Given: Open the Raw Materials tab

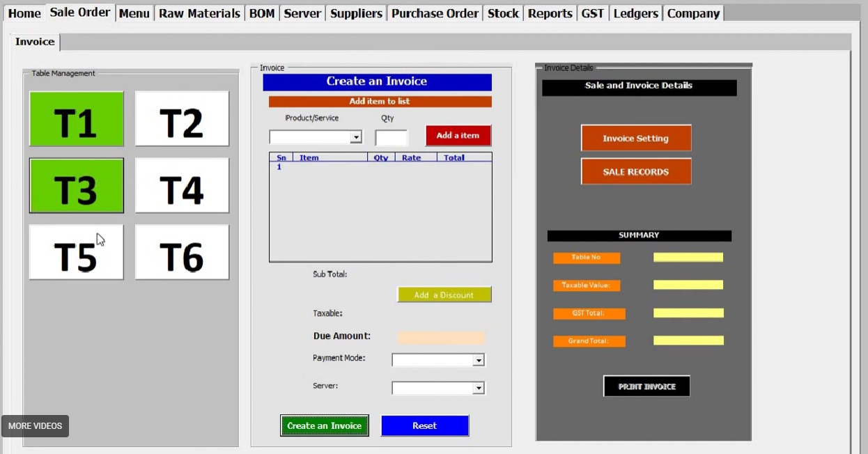Looking at the screenshot, I should pyautogui.click(x=199, y=13).
